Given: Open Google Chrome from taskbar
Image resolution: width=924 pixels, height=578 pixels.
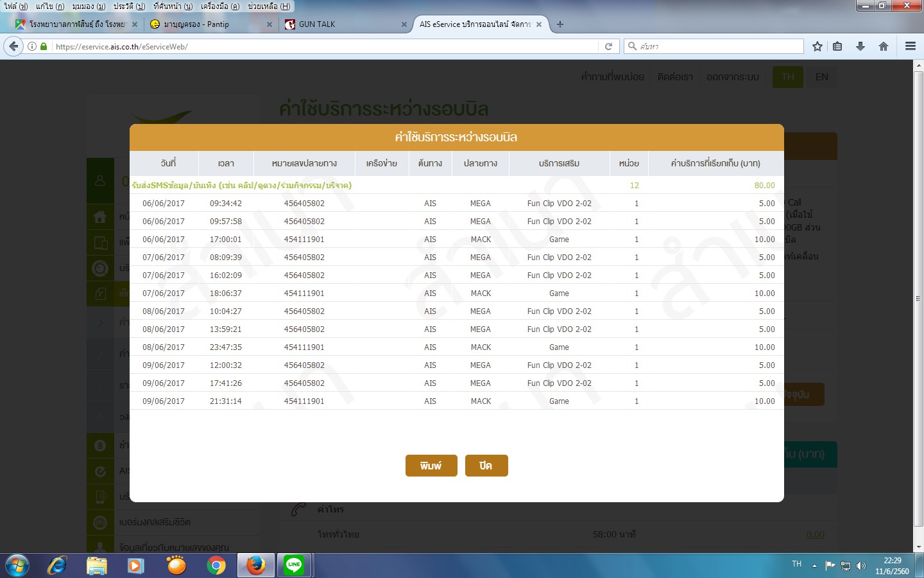Looking at the screenshot, I should 216,566.
